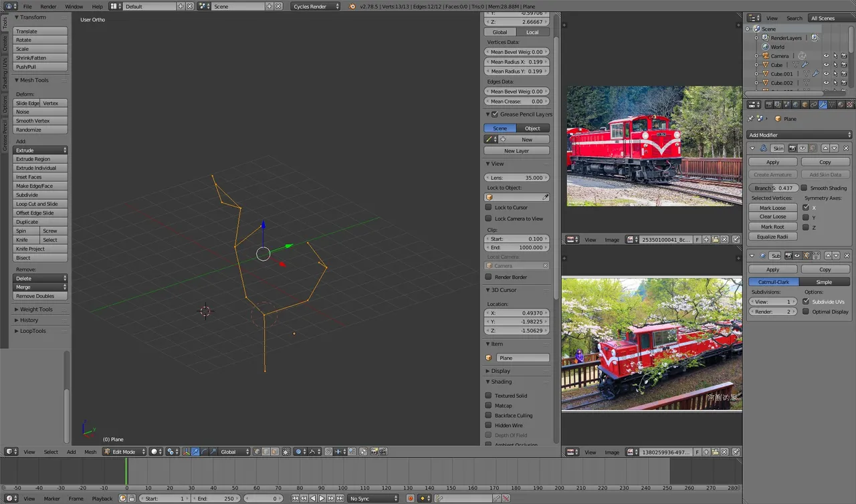Open the Cycles Render engine dropdown
Screen dimensions: 856x504
pyautogui.click(x=316, y=6)
